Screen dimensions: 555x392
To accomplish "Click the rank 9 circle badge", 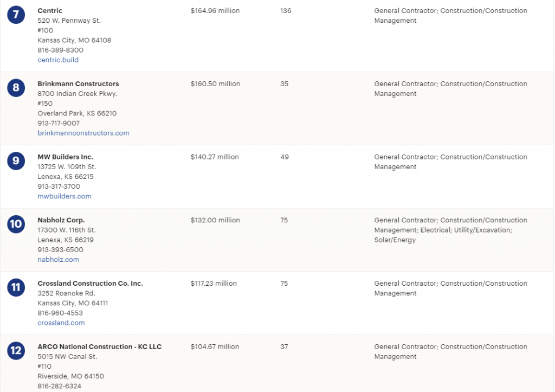I will tap(16, 161).
